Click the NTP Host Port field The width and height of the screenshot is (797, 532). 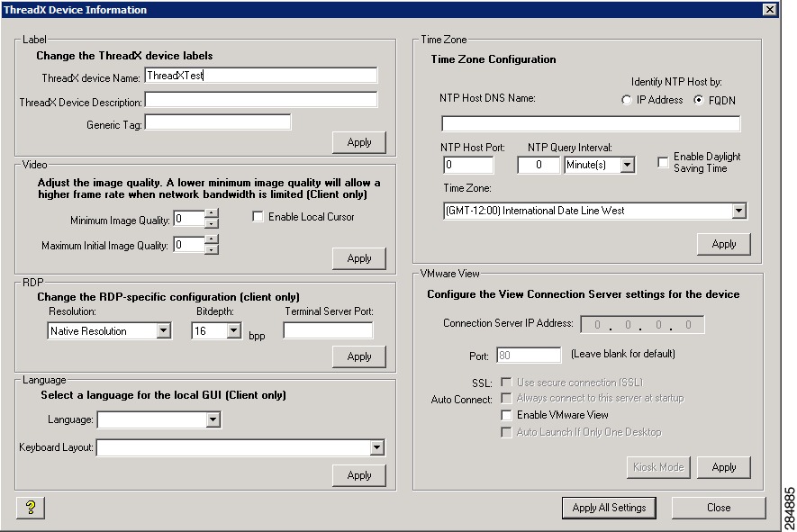(468, 165)
